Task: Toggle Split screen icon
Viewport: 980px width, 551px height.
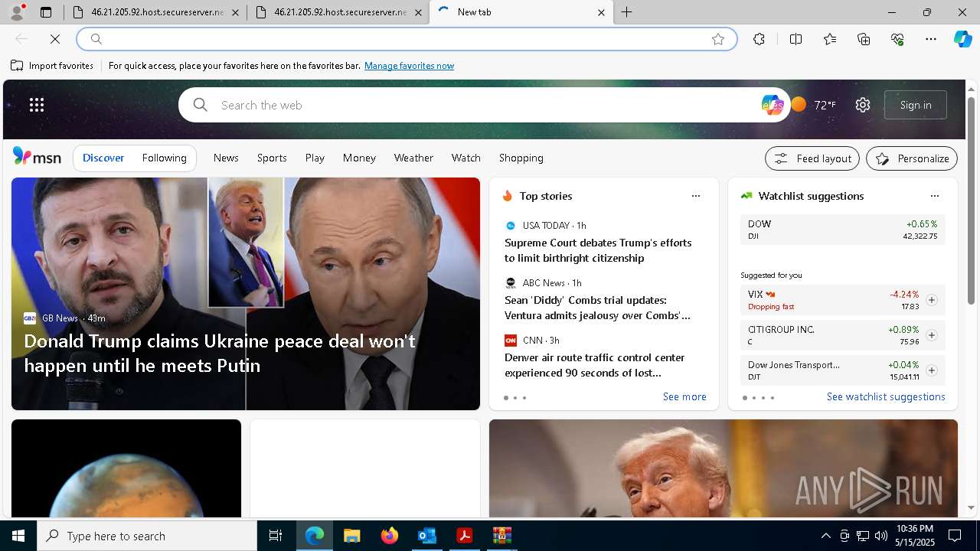Action: 795,39
